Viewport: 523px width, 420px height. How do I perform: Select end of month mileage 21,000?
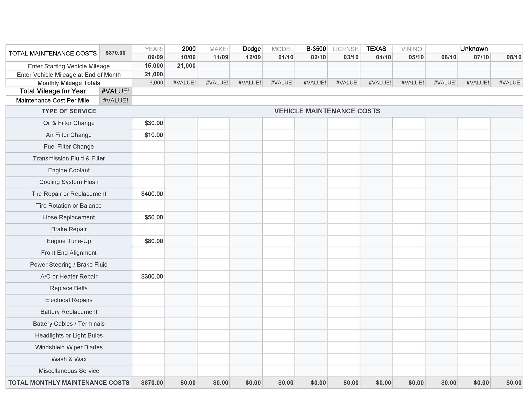pyautogui.click(x=148, y=74)
